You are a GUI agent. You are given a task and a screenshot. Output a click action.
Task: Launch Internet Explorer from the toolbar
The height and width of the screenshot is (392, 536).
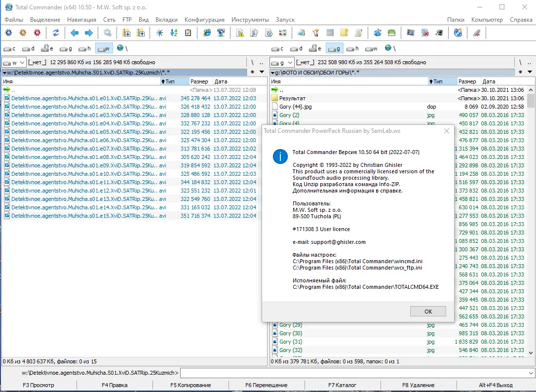pyautogui.click(x=207, y=33)
